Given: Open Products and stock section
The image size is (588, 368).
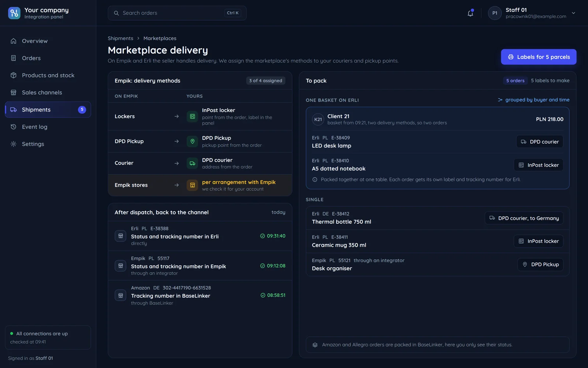Looking at the screenshot, I should (x=48, y=75).
